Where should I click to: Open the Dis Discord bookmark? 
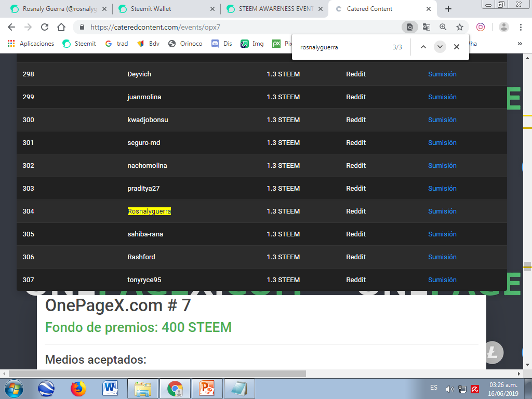coord(221,44)
